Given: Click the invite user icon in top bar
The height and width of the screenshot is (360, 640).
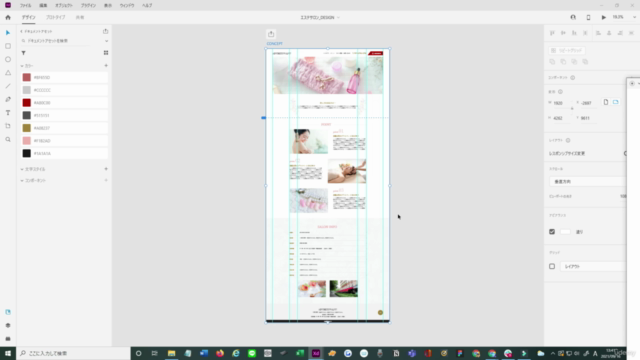Looking at the screenshot, I should point(573,18).
